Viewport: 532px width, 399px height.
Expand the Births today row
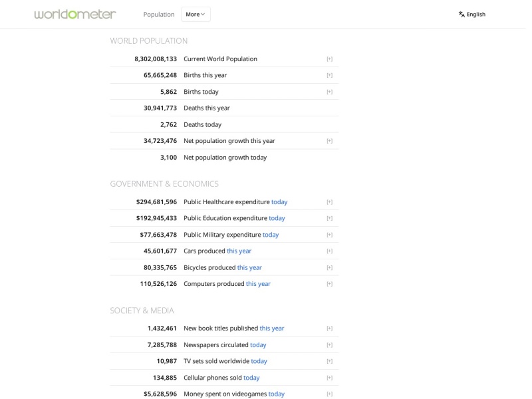coord(329,92)
